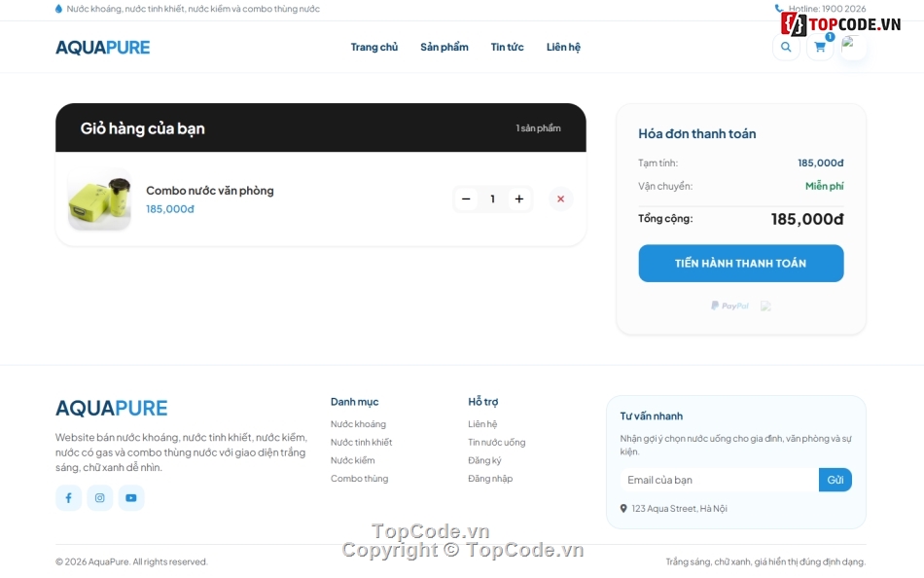The width and height of the screenshot is (924, 578).
Task: Click the Combo nước văn phòng product thumbnail
Action: click(99, 199)
